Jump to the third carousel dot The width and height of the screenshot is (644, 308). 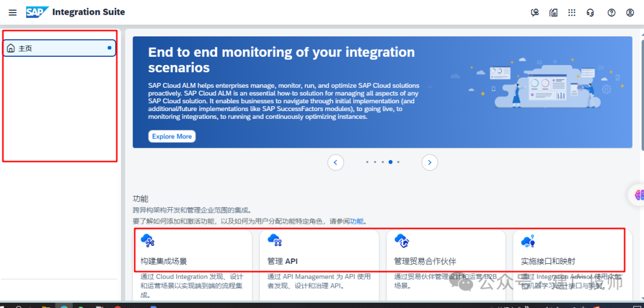382,162
